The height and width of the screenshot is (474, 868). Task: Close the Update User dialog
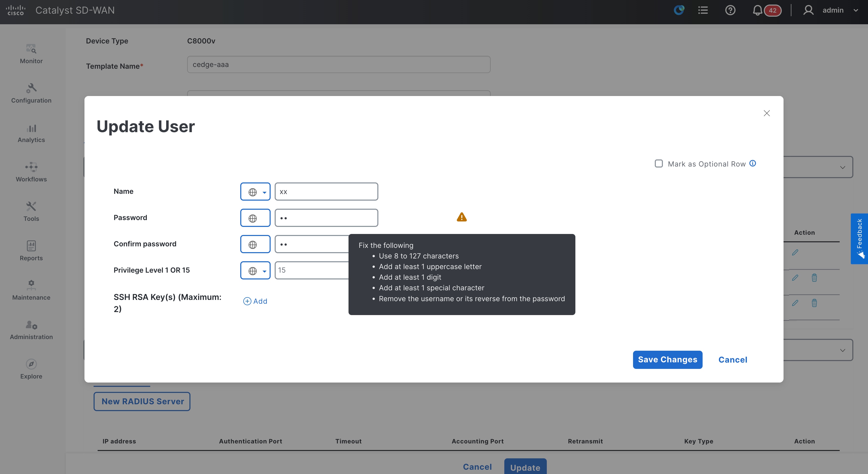tap(767, 113)
